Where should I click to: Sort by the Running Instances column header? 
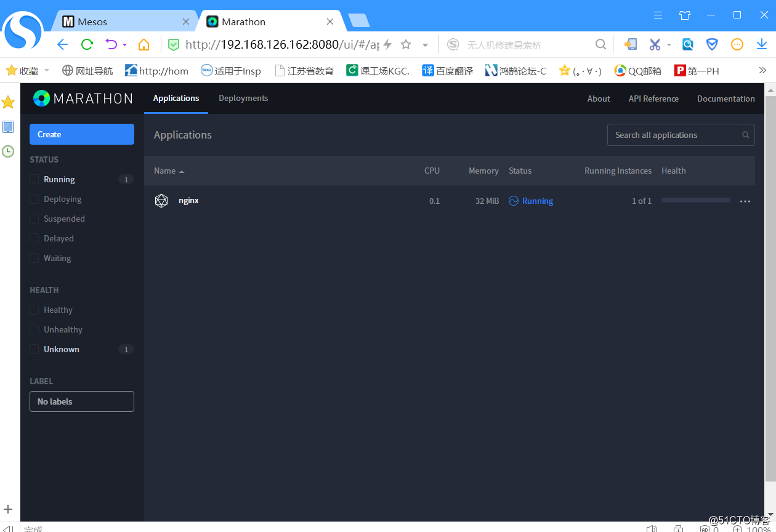[x=618, y=171]
